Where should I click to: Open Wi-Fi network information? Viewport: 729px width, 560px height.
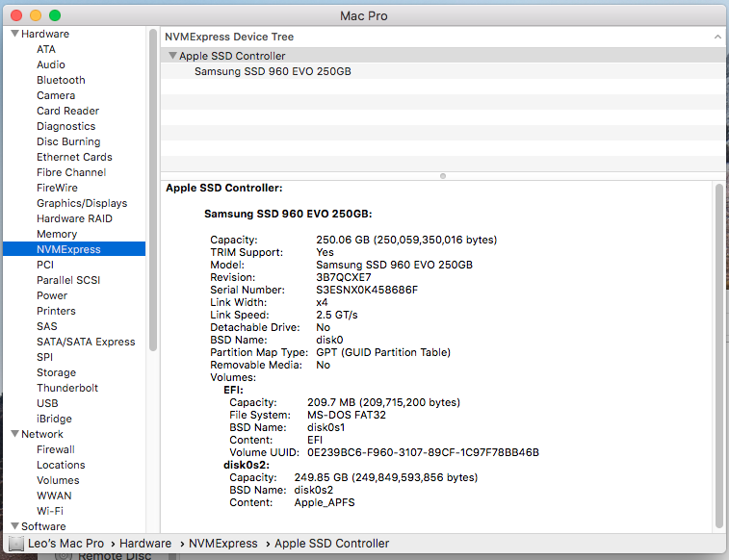[x=50, y=510]
